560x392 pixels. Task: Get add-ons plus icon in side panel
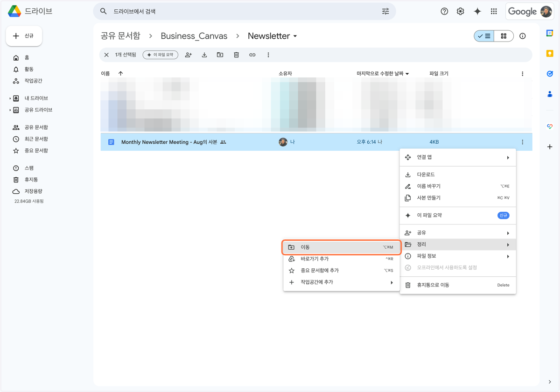550,147
